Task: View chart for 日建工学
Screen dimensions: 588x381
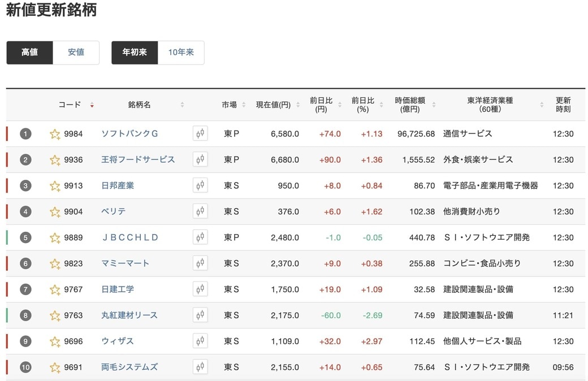Action: point(200,289)
